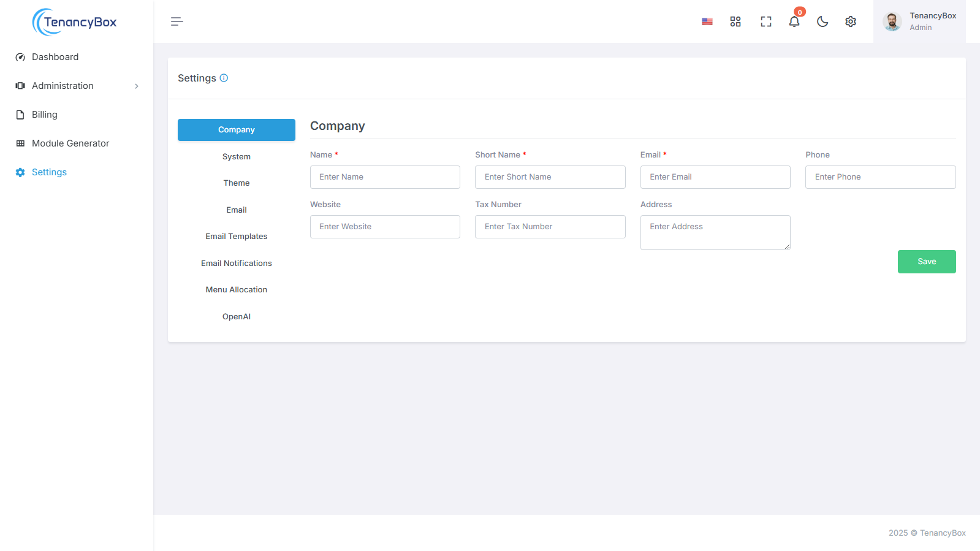This screenshot has height=551, width=980.
Task: Open the TenancyBox Admin profile menu
Action: tap(919, 21)
